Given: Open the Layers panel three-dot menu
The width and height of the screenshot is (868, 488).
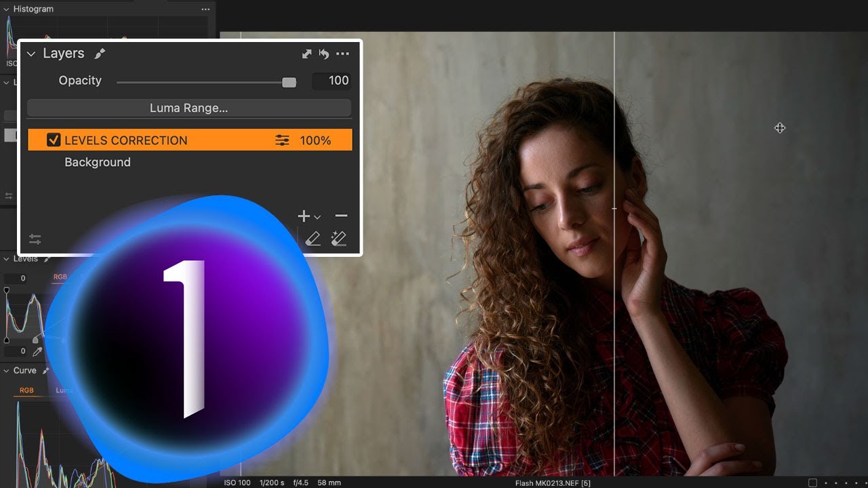Looking at the screenshot, I should [342, 54].
